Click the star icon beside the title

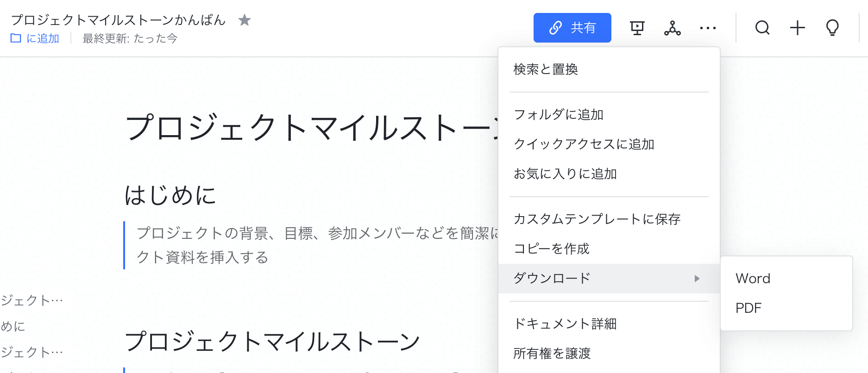tap(244, 20)
